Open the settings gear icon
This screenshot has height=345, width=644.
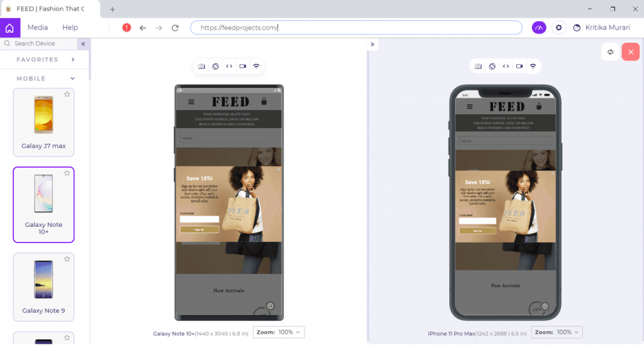click(x=558, y=28)
